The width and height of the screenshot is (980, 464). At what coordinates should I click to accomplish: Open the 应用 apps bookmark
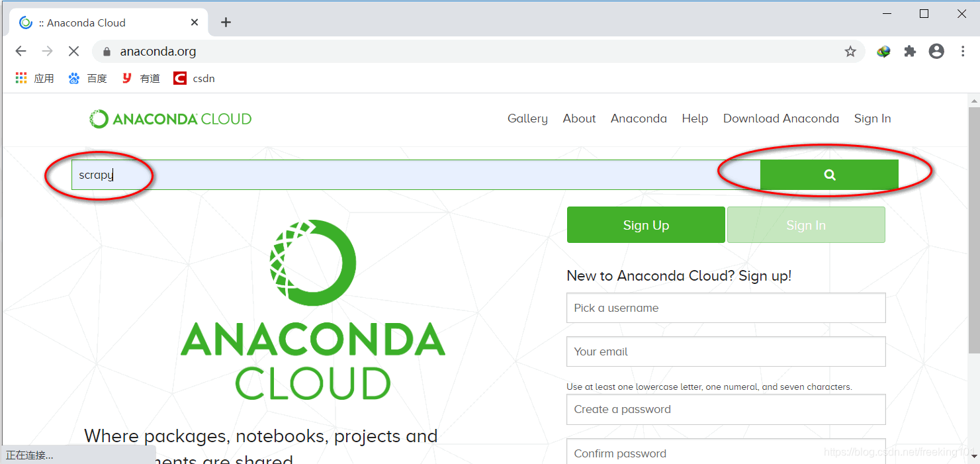(34, 78)
